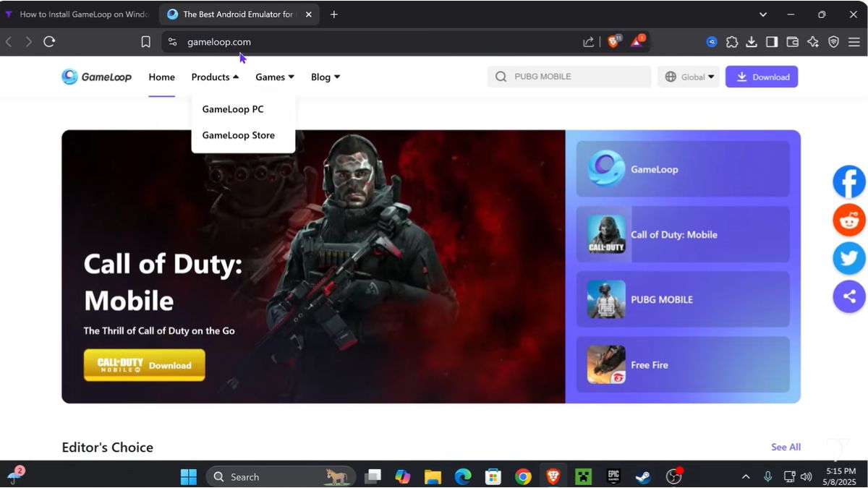Go back with the browser back arrow
Image resolution: width=868 pixels, height=488 pixels.
(9, 42)
